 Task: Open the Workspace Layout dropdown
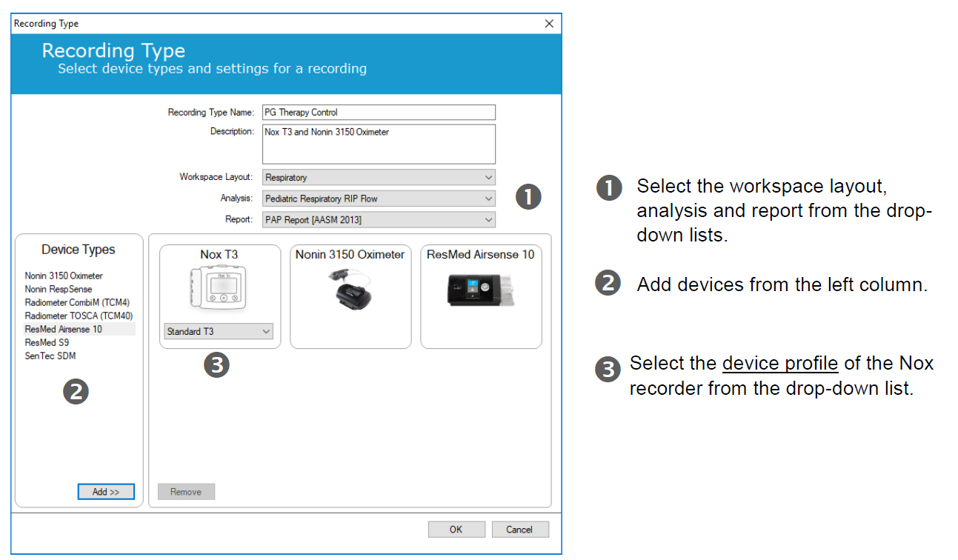pos(379,178)
